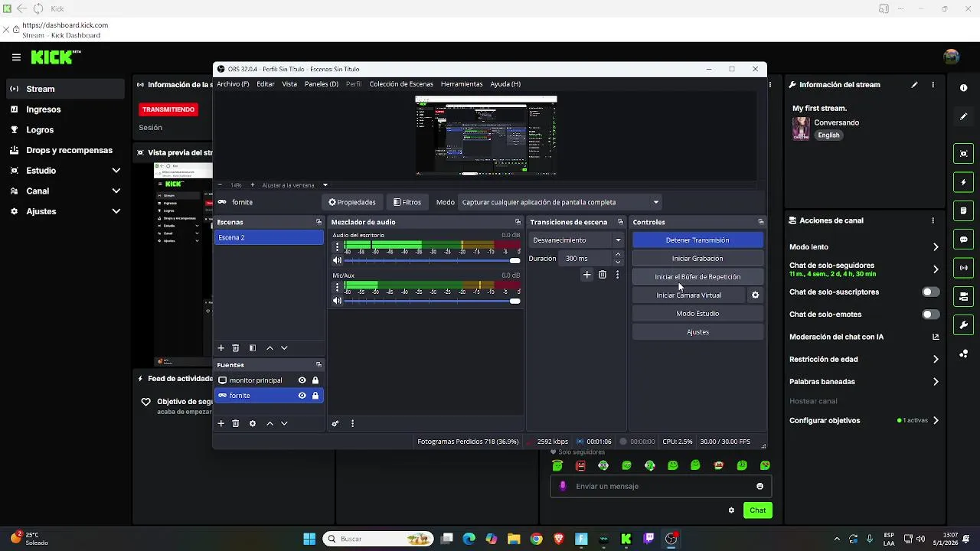Click Detener Transmisión button
This screenshot has width=980, height=551.
tap(697, 240)
